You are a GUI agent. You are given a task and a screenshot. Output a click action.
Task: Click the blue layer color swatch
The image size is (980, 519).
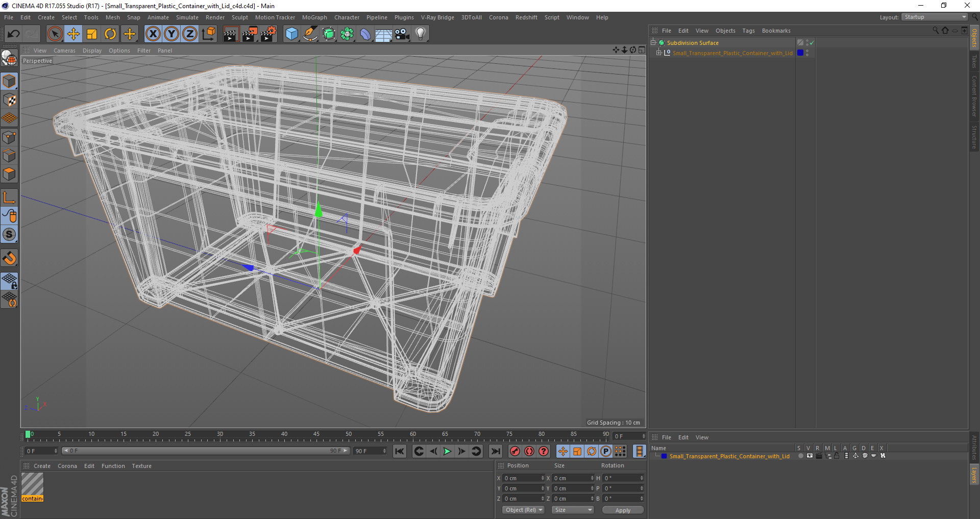pos(664,456)
